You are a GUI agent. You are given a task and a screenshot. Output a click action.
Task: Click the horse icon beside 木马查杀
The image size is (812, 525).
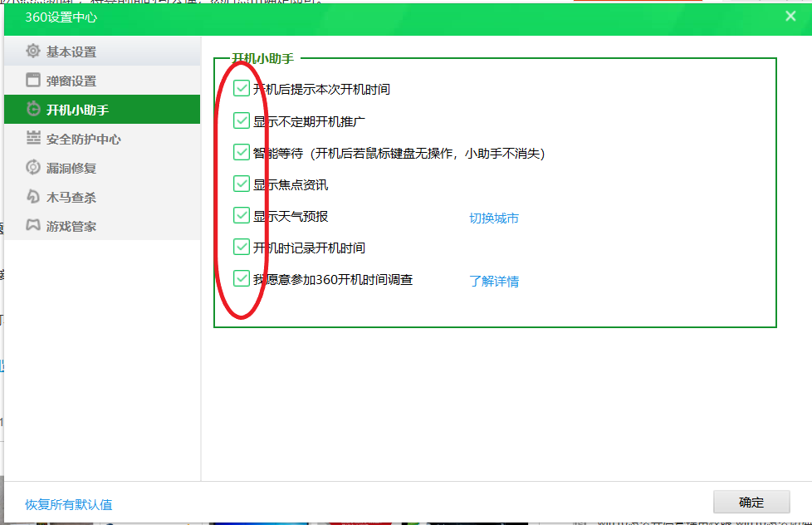(33, 197)
